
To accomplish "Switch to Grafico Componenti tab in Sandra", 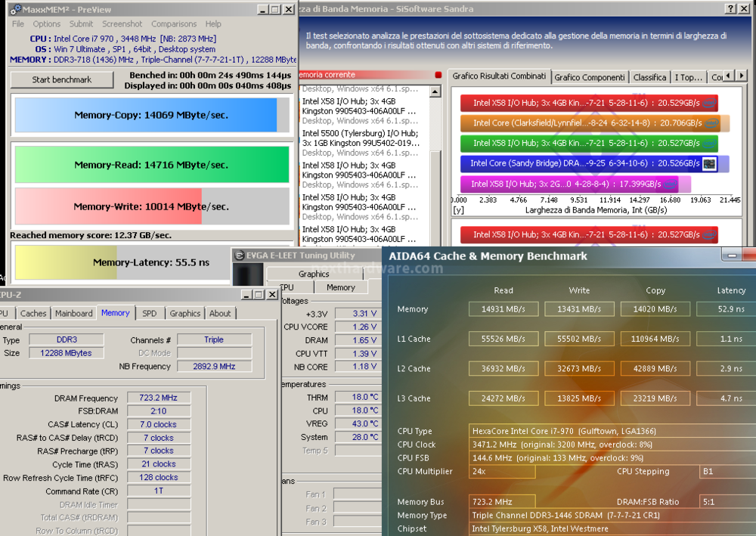I will point(590,77).
